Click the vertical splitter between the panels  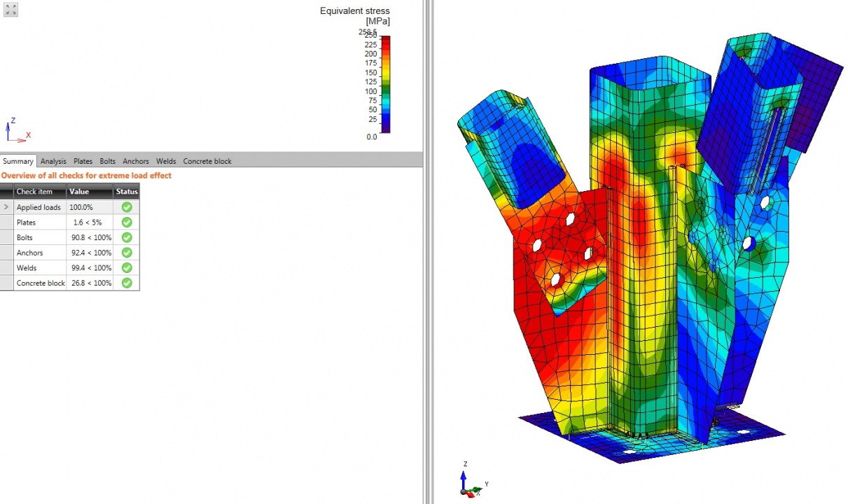[x=428, y=252]
